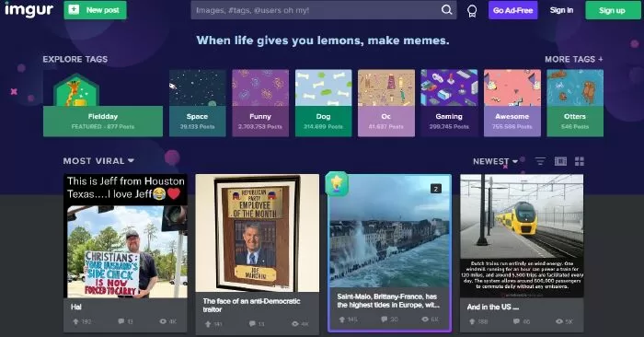Click the 'Ha!' post title

pos(76,307)
